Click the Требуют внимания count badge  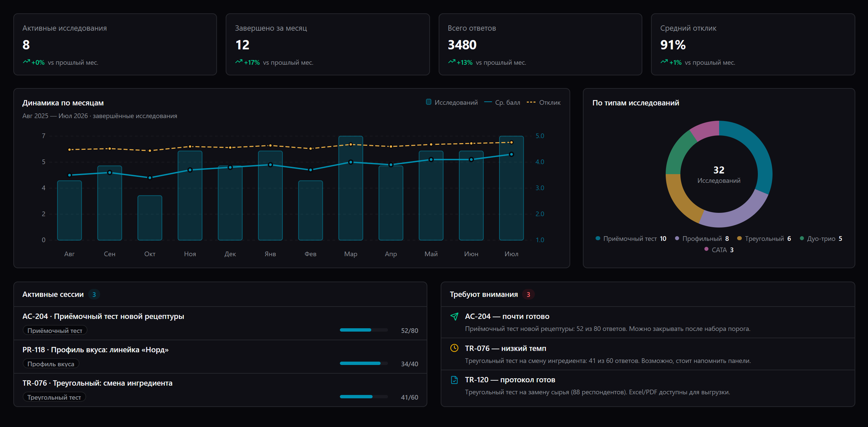(528, 294)
